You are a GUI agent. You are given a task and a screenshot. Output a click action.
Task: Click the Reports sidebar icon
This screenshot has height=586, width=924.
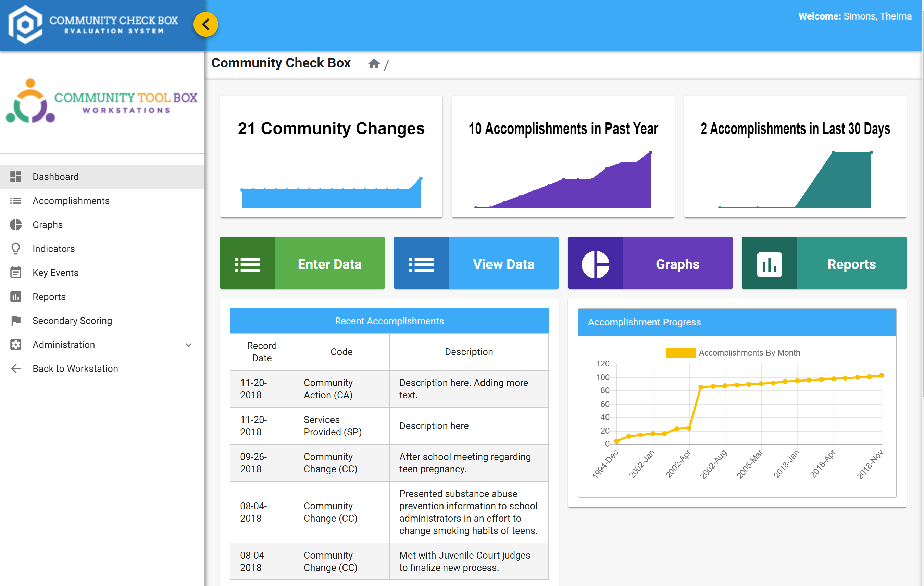16,296
